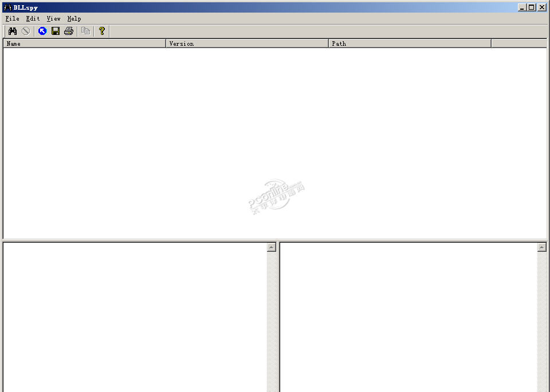550x392 pixels.
Task: Close the DLLspy window
Action: 542,7
